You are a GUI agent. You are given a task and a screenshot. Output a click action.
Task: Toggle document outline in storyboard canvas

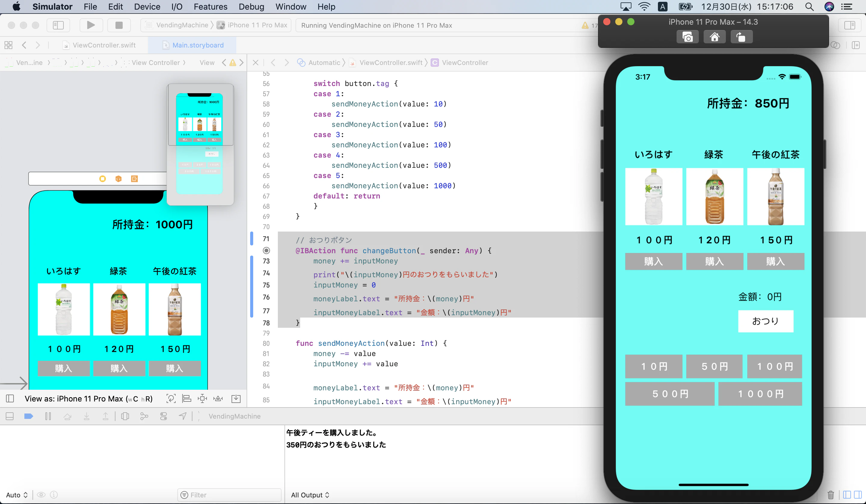(10, 398)
